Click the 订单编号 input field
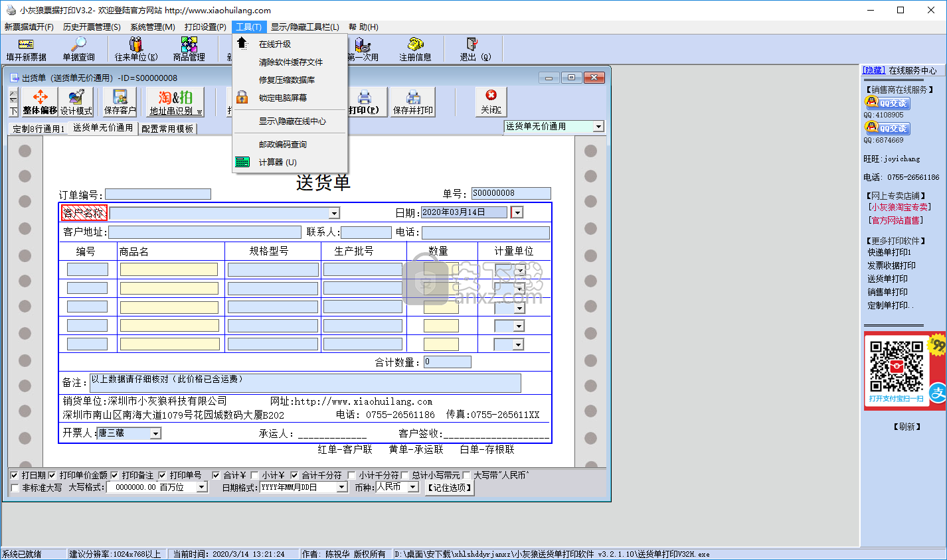Viewport: 947px width, 560px height. click(x=158, y=194)
